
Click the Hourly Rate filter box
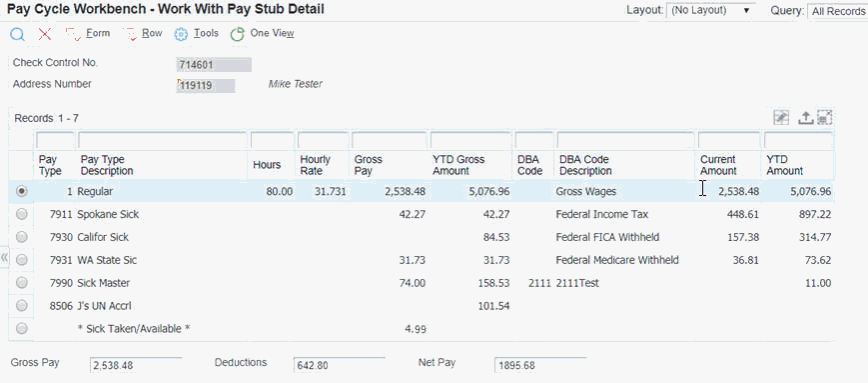[323, 140]
